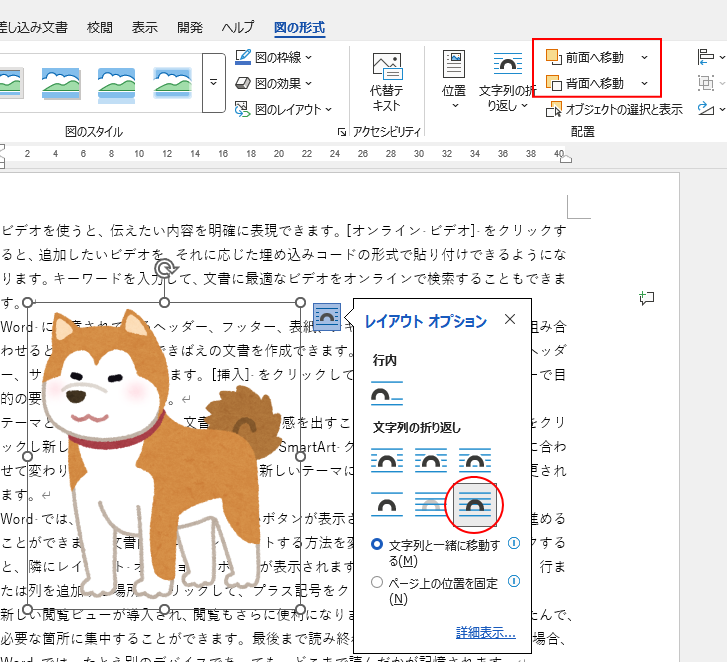This screenshot has width=727, height=662.
Task: Expand the picture styles gallery more arrow
Action: [213, 82]
